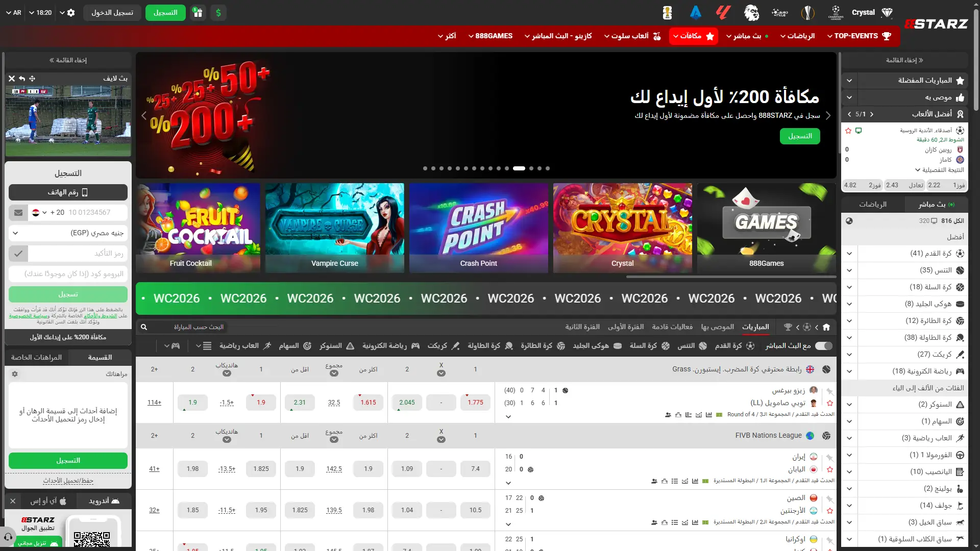
Task: Filter by football icon كرة القدم
Action: (x=735, y=346)
